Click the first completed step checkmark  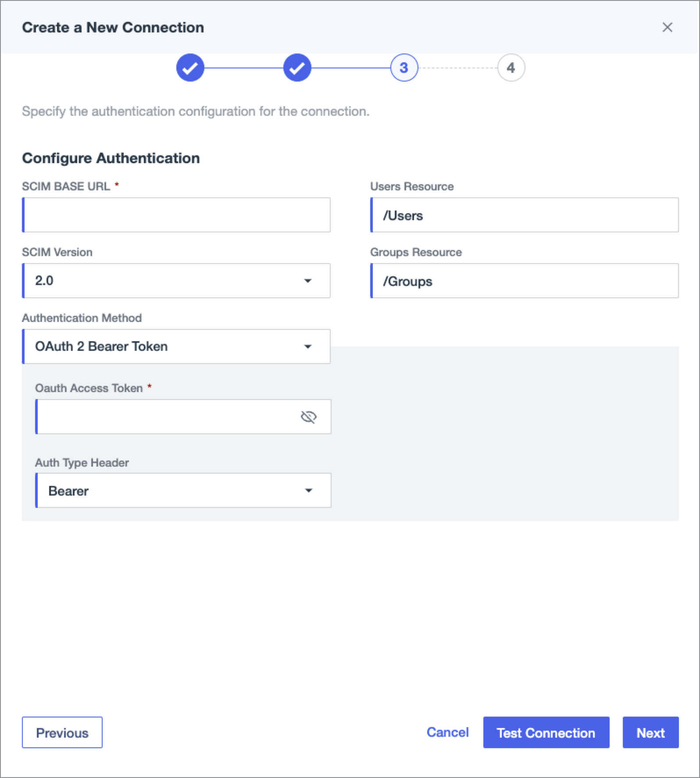coord(190,68)
